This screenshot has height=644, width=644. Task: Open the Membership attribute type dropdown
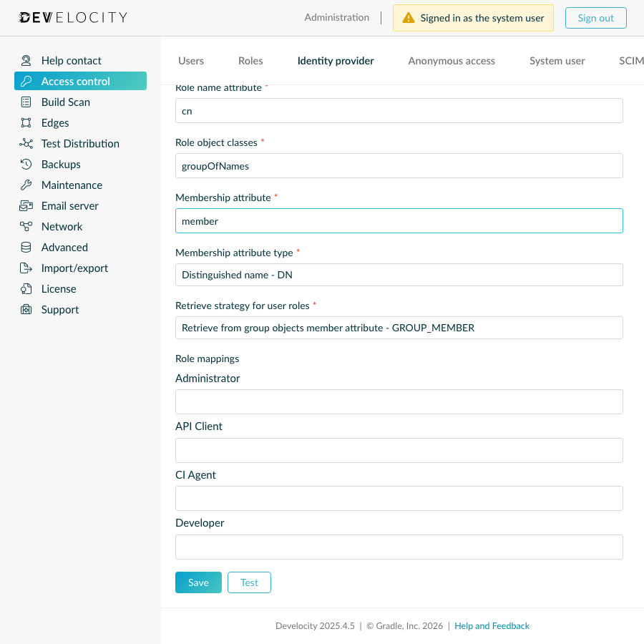399,275
